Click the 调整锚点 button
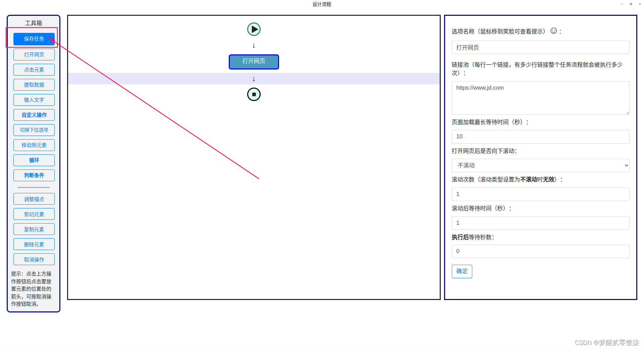 click(x=34, y=199)
